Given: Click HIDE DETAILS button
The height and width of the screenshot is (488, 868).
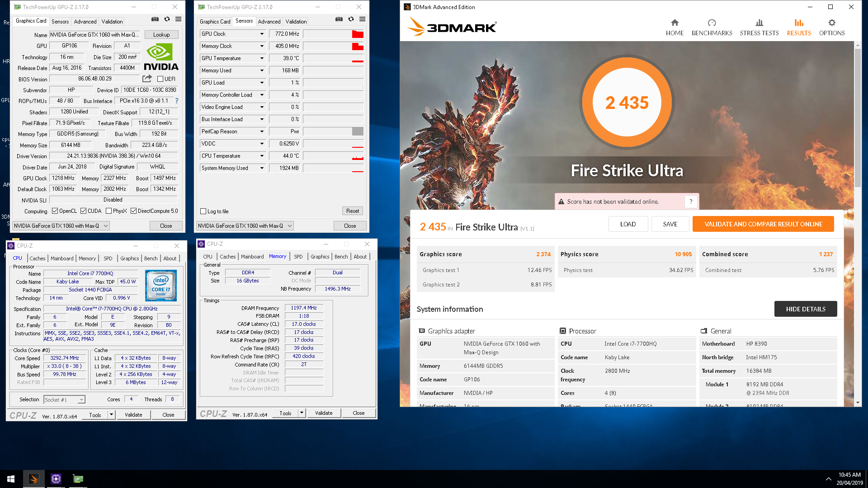Looking at the screenshot, I should click(x=806, y=309).
